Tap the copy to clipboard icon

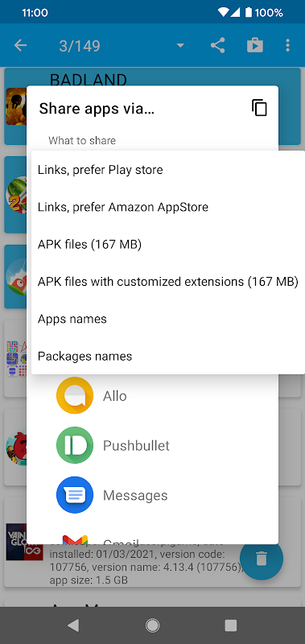point(259,108)
